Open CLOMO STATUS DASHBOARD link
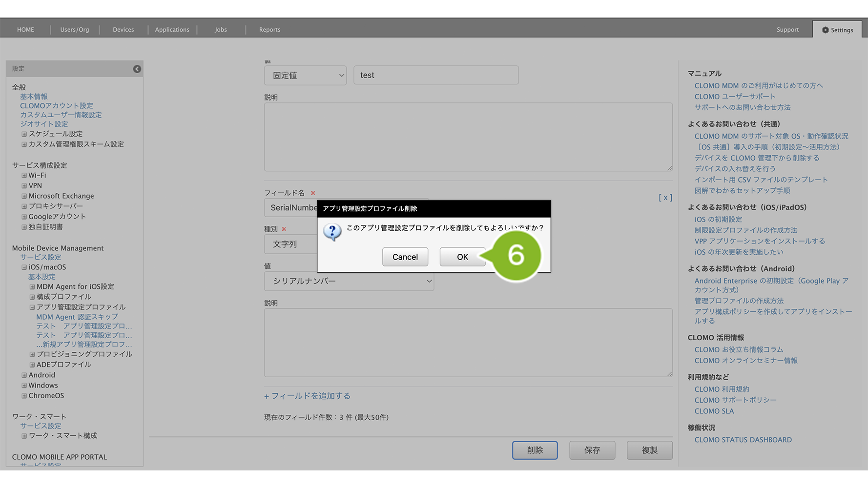The width and height of the screenshot is (868, 488). (x=743, y=440)
